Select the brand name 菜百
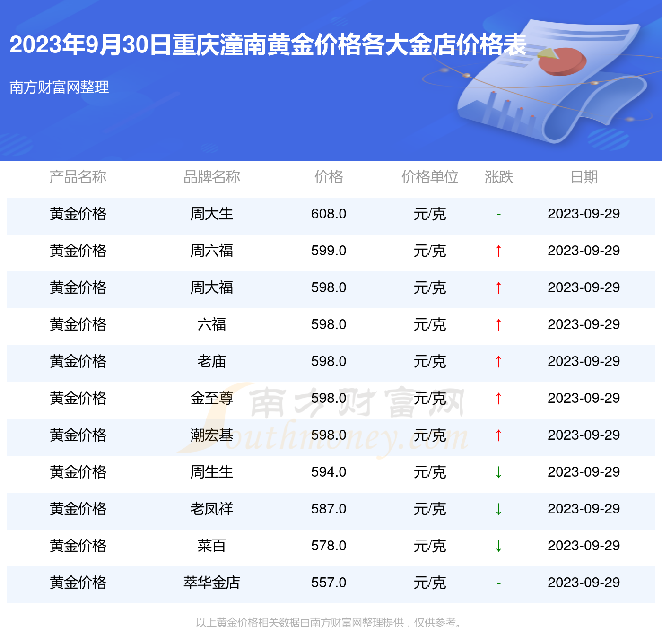 tap(212, 546)
